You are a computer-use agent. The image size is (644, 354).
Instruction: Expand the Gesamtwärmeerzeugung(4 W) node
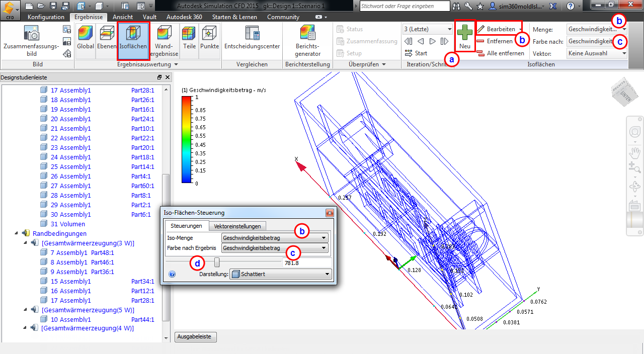point(25,328)
